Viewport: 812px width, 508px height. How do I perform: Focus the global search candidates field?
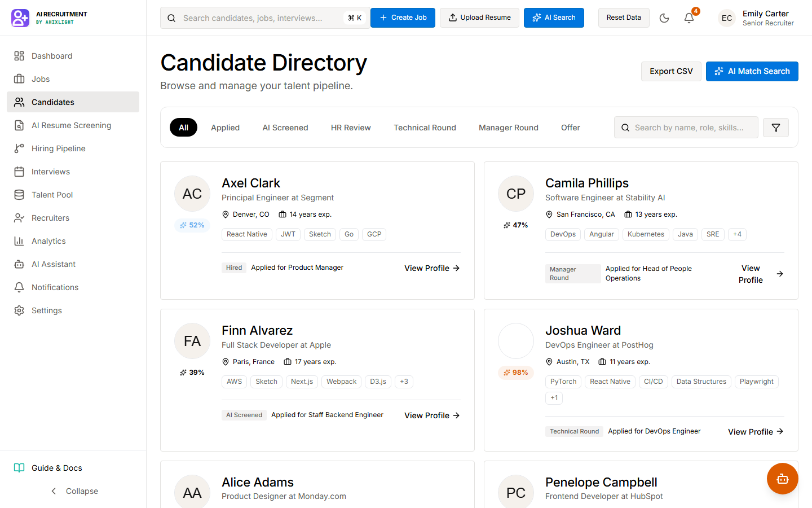click(265, 18)
